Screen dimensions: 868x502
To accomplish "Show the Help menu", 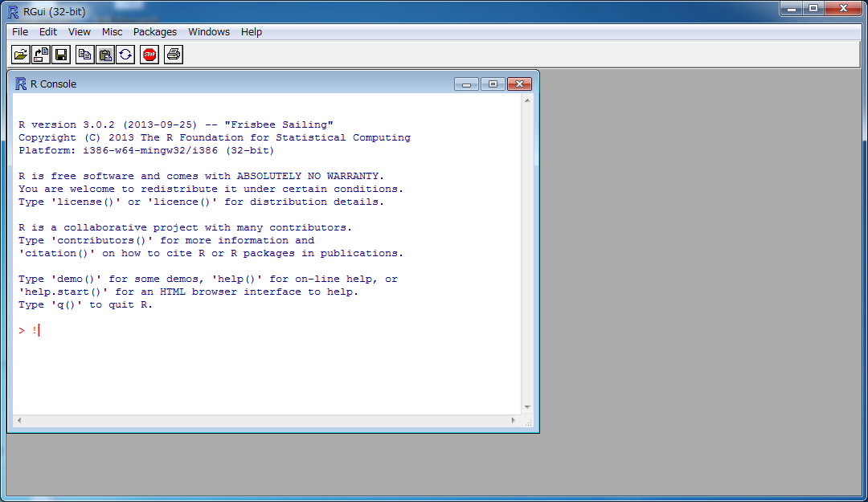I will click(252, 32).
